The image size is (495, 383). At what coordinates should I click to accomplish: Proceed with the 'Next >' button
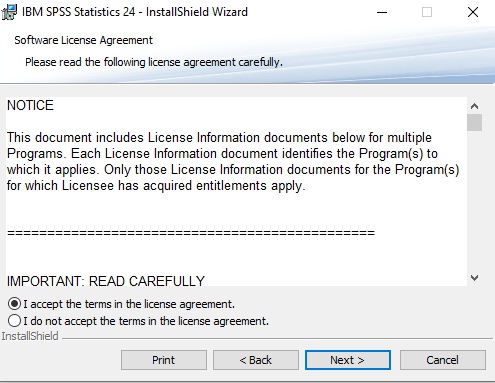(x=348, y=360)
